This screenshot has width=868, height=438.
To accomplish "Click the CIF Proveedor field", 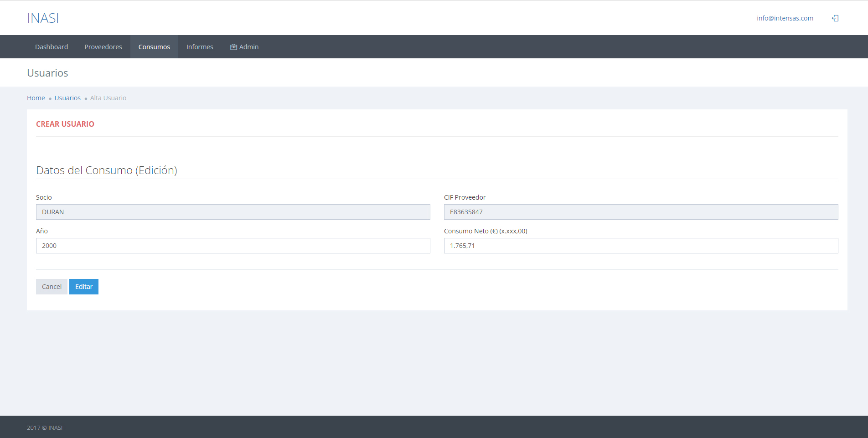I will tap(641, 212).
